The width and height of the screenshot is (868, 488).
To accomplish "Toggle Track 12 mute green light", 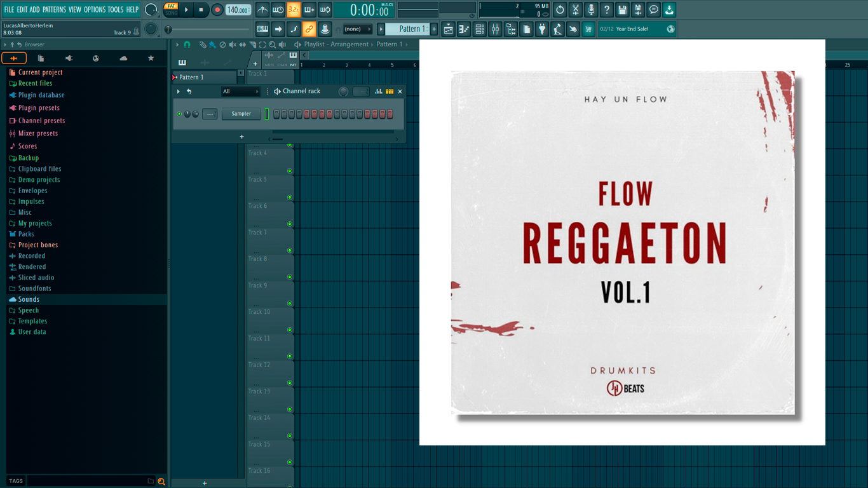I will 290,383.
